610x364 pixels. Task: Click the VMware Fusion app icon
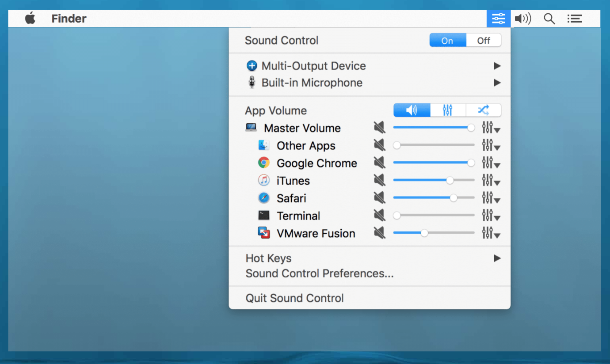[x=264, y=233]
